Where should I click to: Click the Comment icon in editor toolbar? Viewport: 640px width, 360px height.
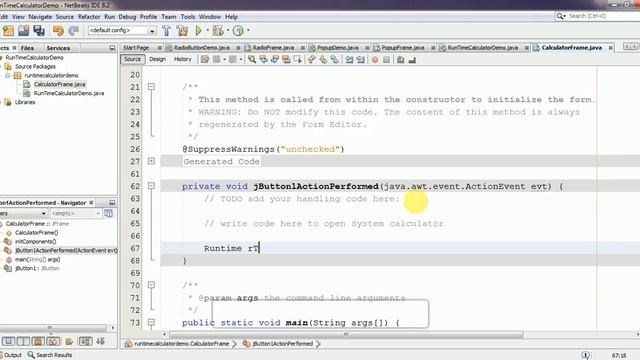tap(400, 60)
